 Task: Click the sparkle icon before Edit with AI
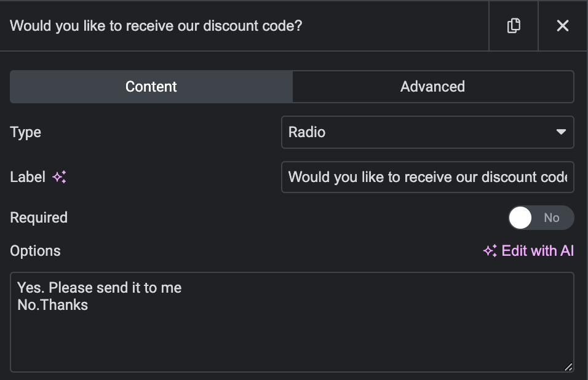(490, 251)
